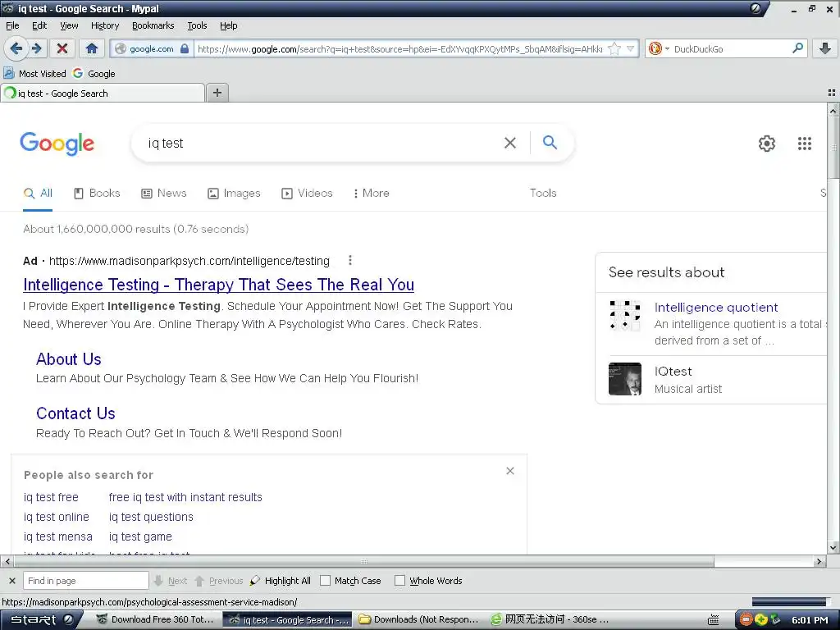Clear the search query with the X

510,143
